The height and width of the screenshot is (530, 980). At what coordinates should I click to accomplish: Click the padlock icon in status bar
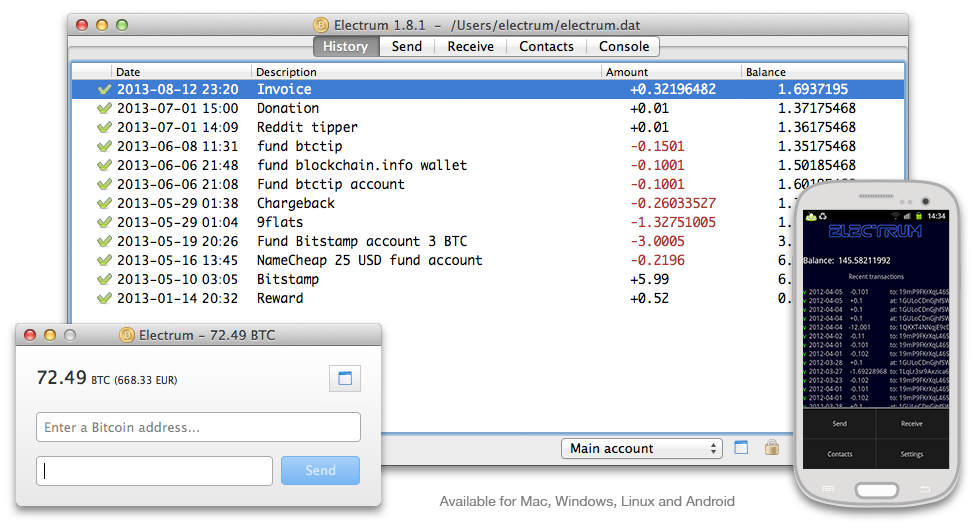point(772,447)
